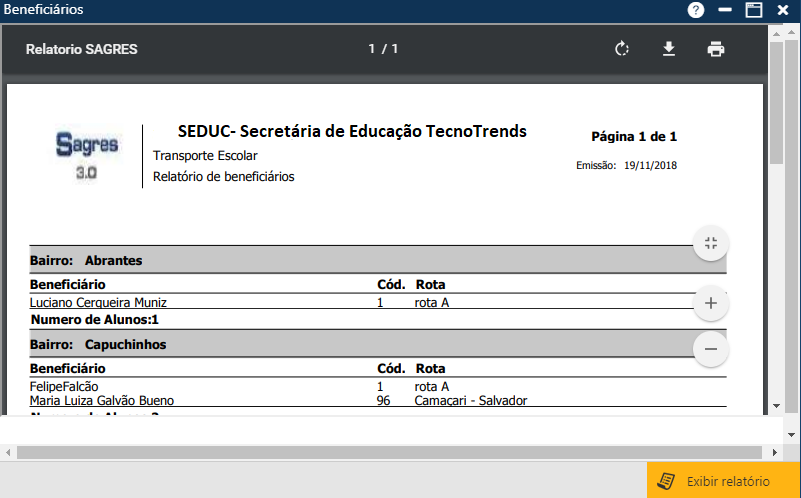Click the vertical scrollbar thumb

click(776, 103)
